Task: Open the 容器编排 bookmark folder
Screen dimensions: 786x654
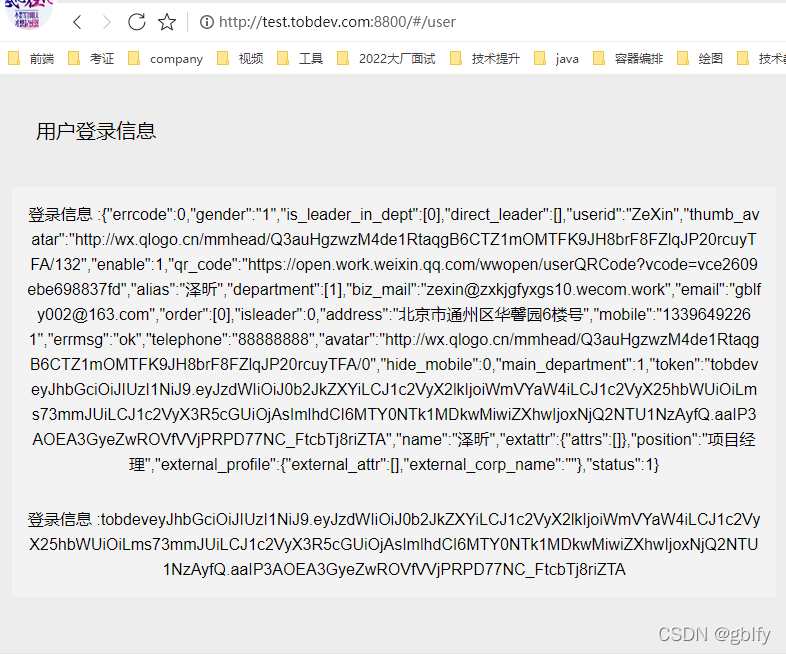Action: [628, 59]
